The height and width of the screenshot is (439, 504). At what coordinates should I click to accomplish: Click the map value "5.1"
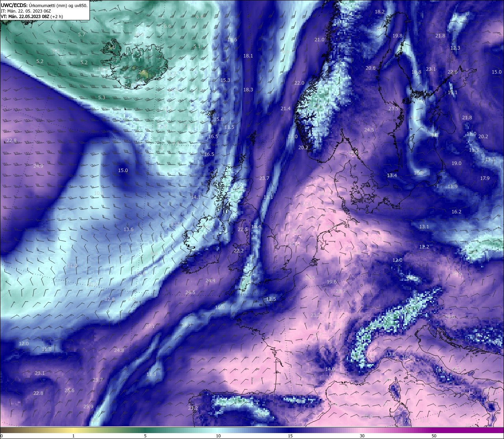[197, 46]
